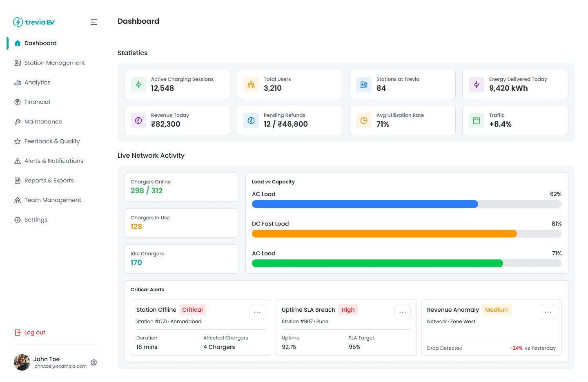View Alerts & Notifications
The height and width of the screenshot is (382, 588).
tap(54, 161)
